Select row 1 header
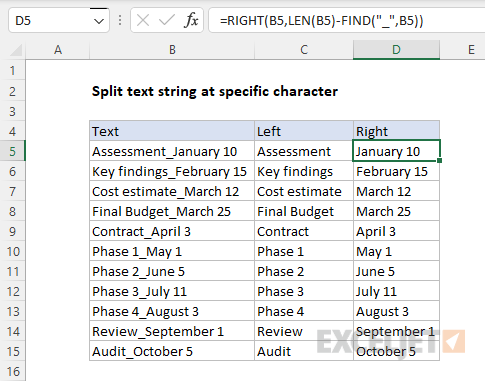The image size is (485, 381). tap(13, 70)
